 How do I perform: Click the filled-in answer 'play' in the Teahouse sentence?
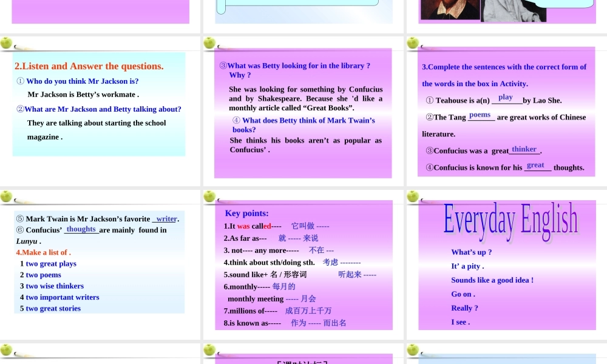506,97
